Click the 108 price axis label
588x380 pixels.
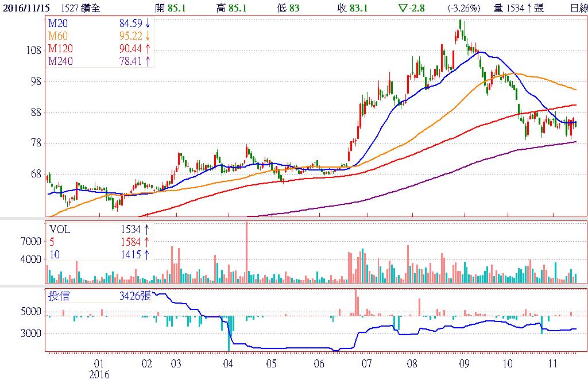tap(34, 50)
